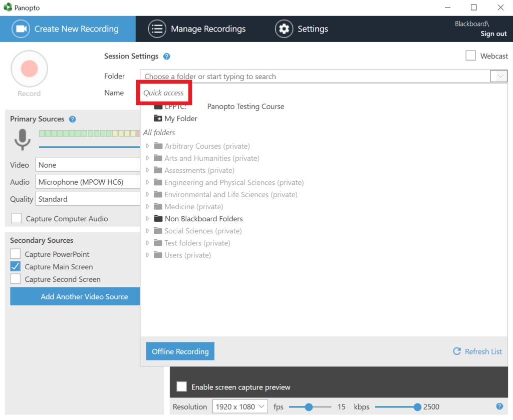Open Session Settings help icon
513x420 pixels.
(x=166, y=56)
